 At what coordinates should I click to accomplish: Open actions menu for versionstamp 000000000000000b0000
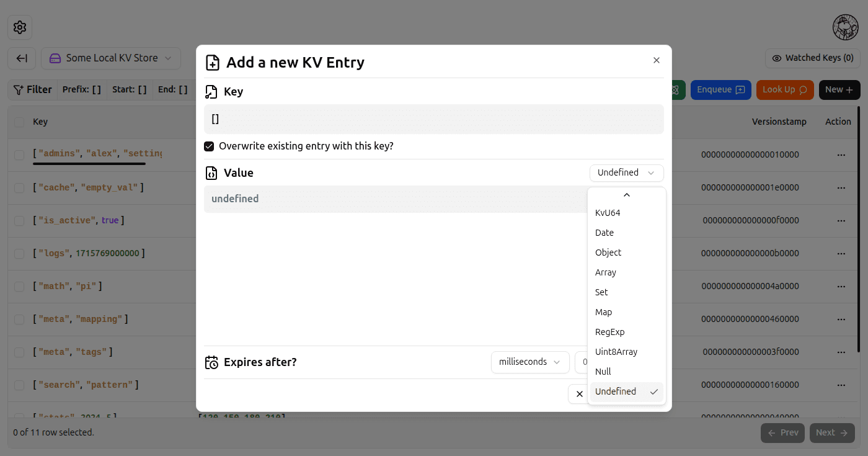click(841, 253)
